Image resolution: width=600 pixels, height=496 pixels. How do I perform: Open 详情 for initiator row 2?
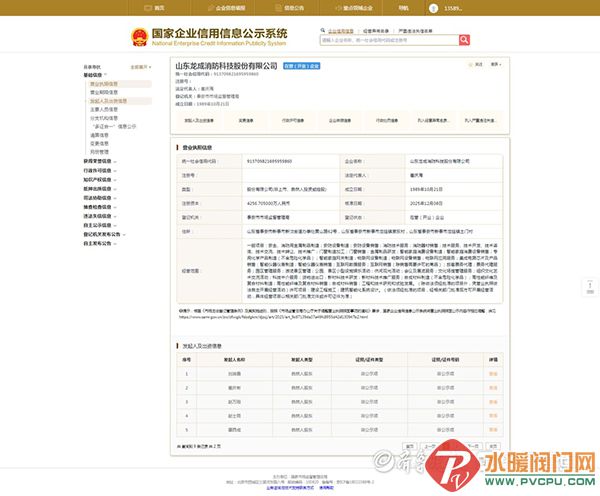pyautogui.click(x=493, y=388)
